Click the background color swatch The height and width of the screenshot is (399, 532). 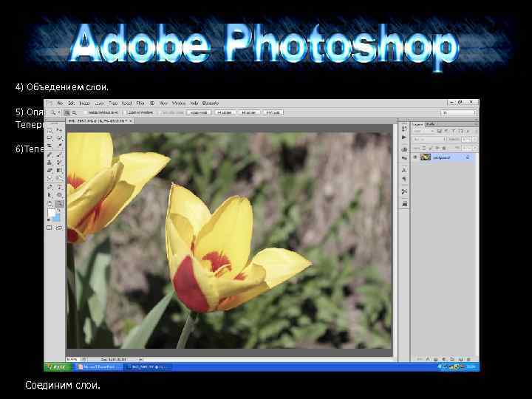tap(57, 218)
